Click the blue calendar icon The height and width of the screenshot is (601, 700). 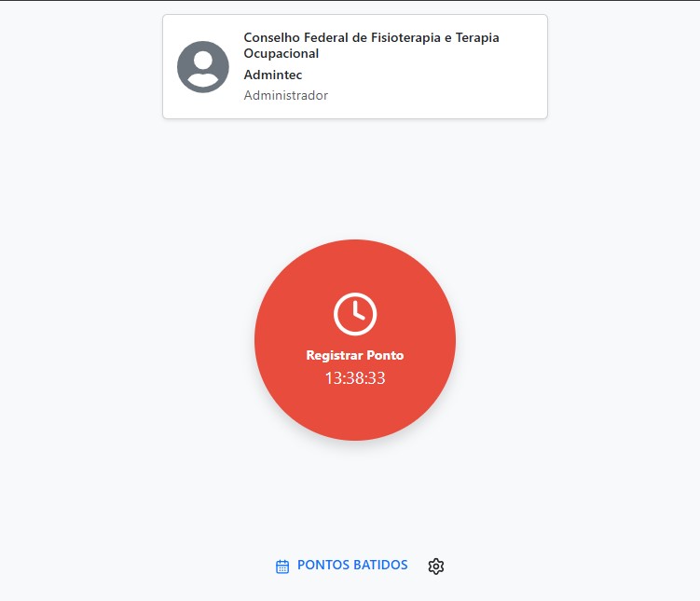click(x=282, y=567)
